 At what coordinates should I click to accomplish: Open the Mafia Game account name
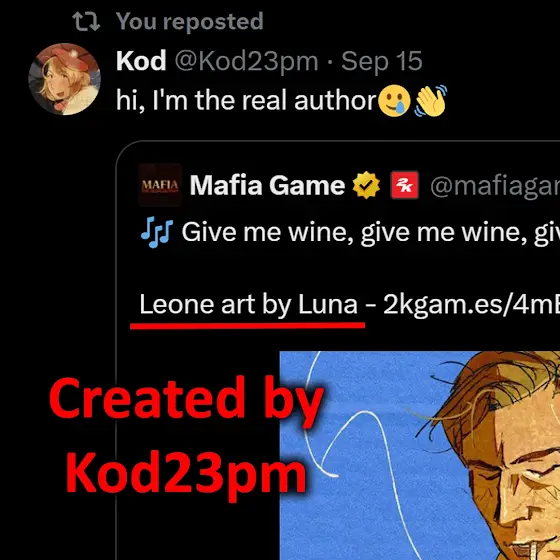(267, 185)
